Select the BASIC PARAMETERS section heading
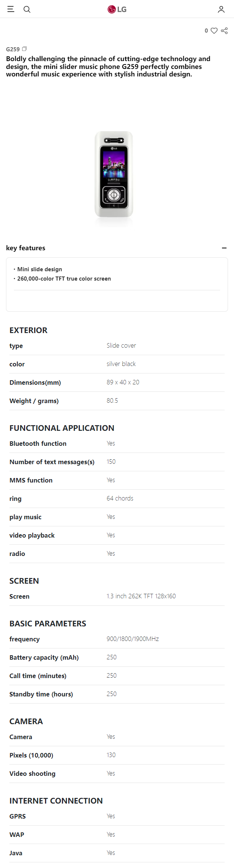 [48, 623]
